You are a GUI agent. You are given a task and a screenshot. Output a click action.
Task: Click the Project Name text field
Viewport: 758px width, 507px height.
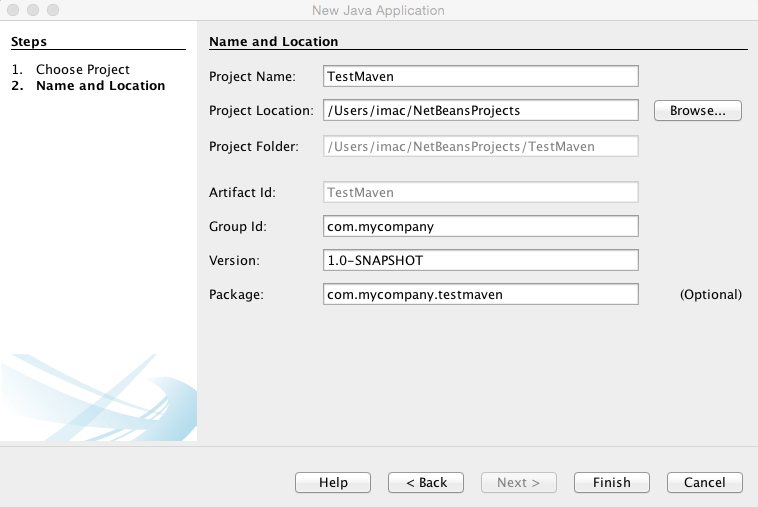pos(481,76)
